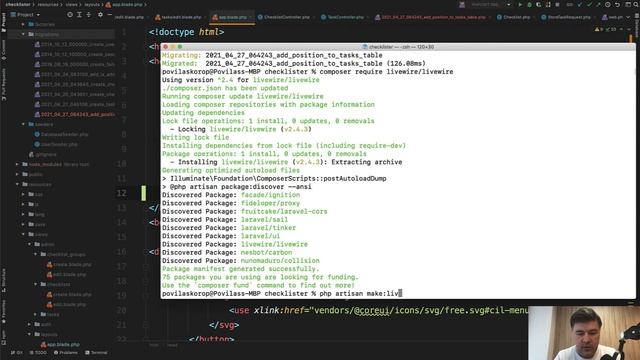Expand the lang folder
Viewport: 640px width, 360px height.
tap(23, 214)
